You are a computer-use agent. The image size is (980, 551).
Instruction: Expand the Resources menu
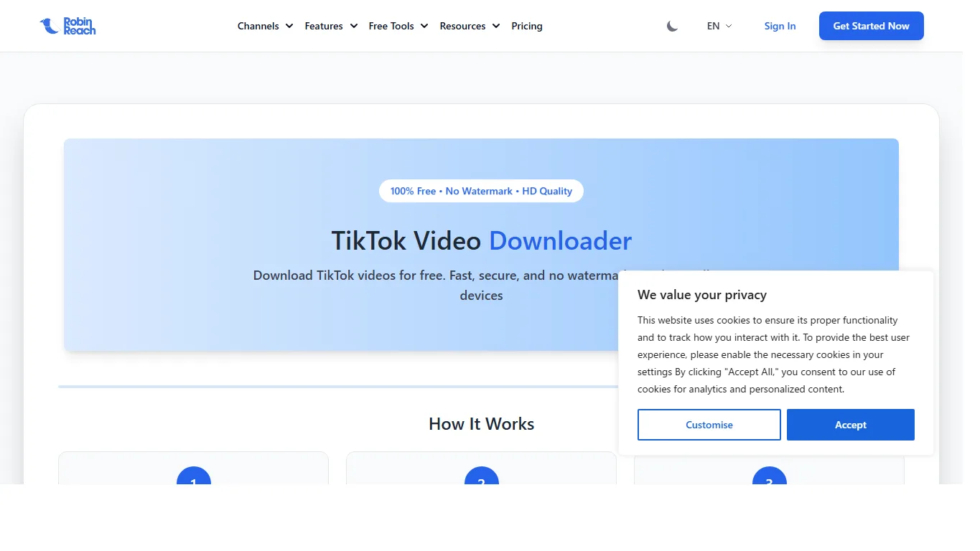point(470,26)
